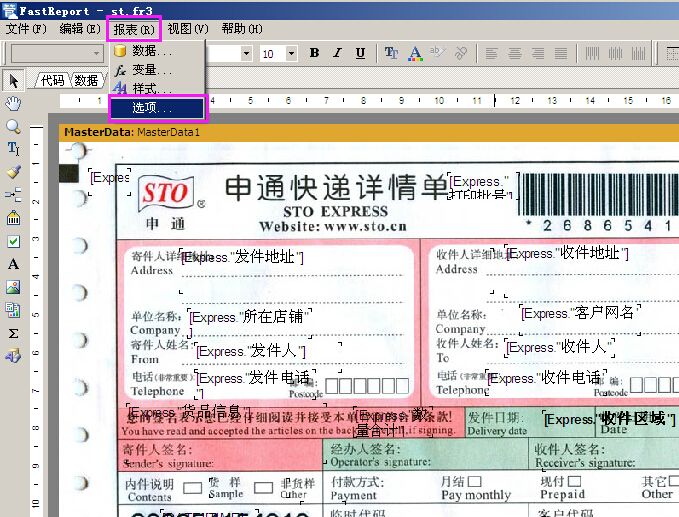The height and width of the screenshot is (517, 679).
Task: Switch to the 代码 tab
Action: (52, 80)
